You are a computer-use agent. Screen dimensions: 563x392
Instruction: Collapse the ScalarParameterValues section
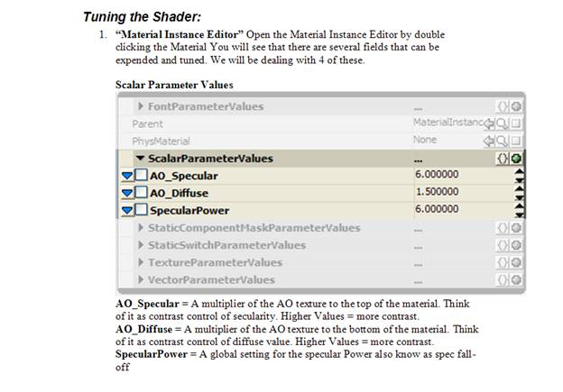click(x=140, y=159)
